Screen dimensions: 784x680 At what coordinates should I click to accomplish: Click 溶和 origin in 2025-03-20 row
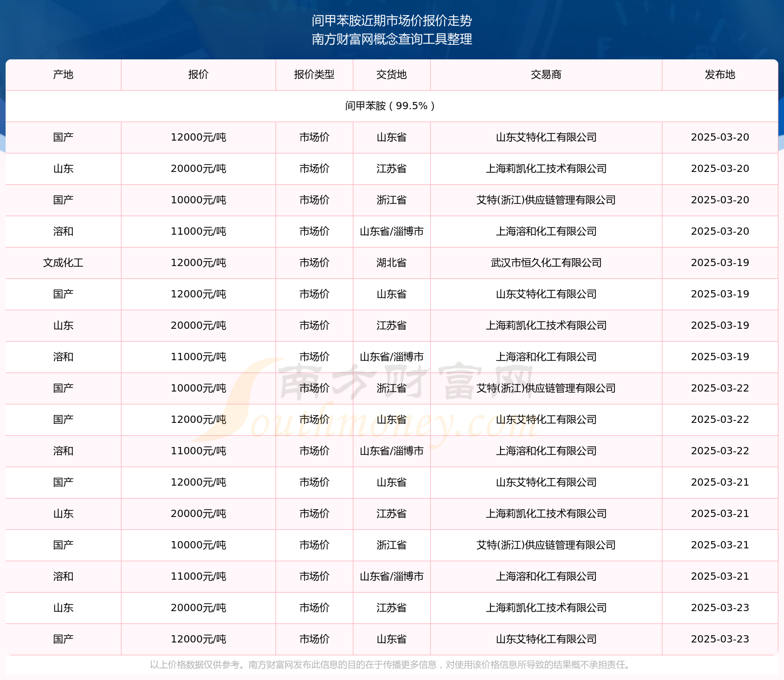tap(63, 231)
